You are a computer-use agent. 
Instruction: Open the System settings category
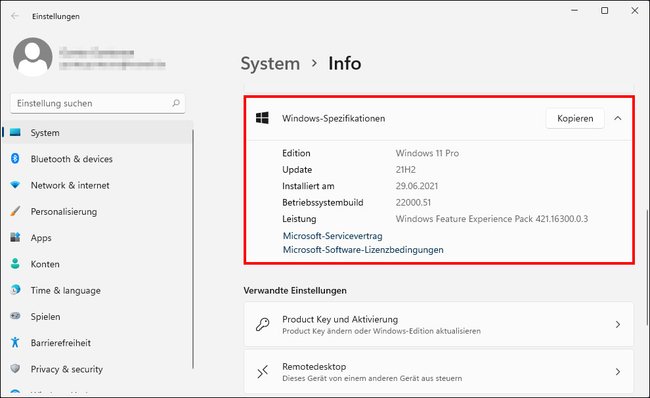pos(97,133)
